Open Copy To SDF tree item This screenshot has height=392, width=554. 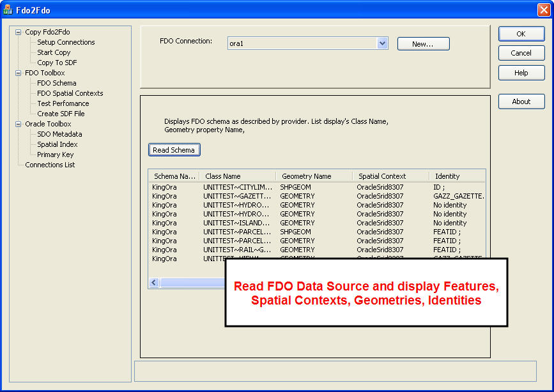[x=57, y=63]
